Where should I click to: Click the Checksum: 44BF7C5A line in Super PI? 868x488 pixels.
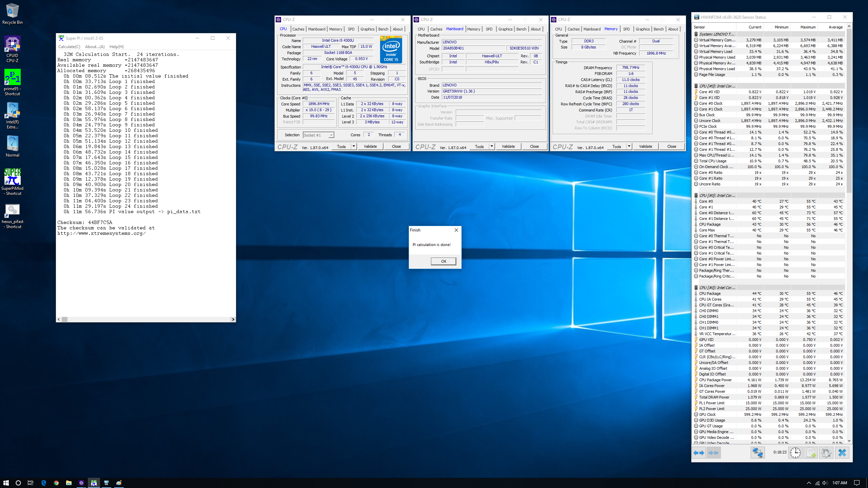point(85,223)
